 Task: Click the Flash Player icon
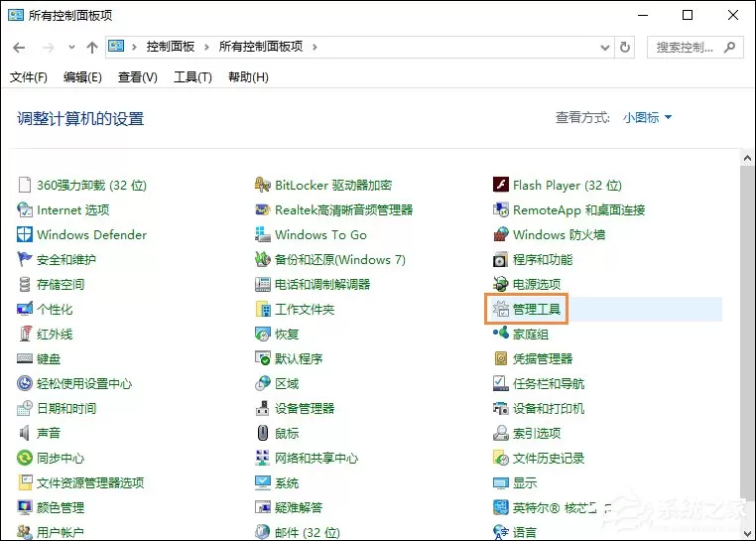pyautogui.click(x=501, y=185)
